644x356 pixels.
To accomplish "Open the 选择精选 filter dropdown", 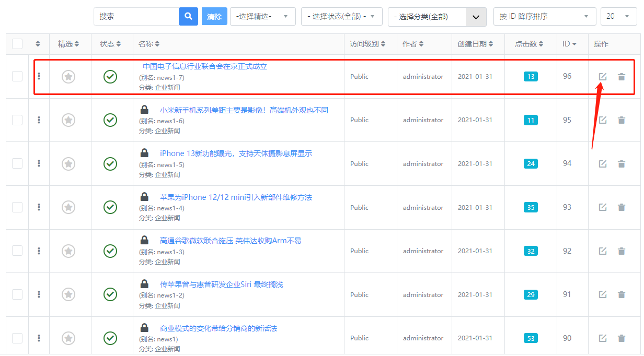I will [262, 17].
